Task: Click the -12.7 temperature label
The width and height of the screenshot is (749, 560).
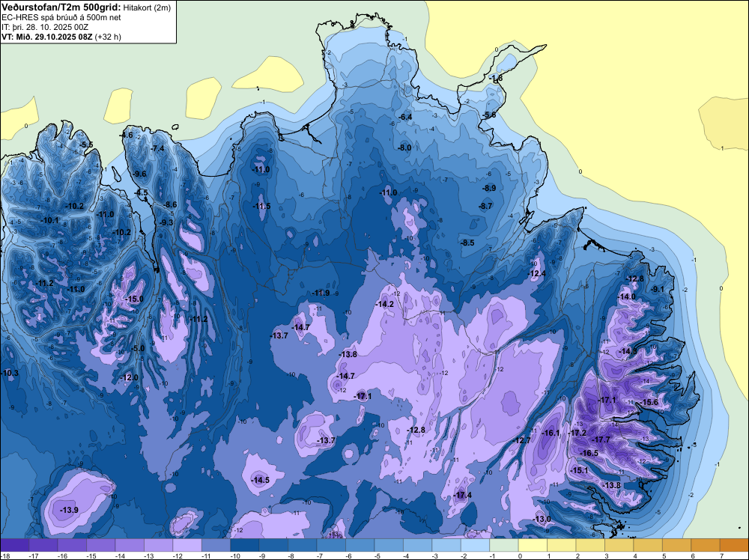Action: (x=521, y=440)
